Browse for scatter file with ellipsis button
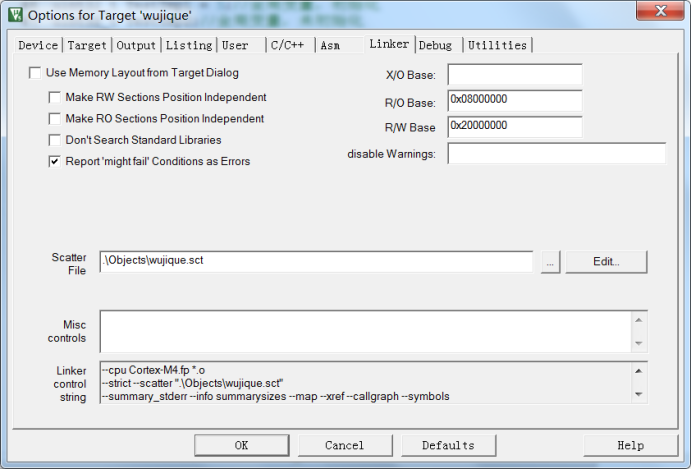 (550, 262)
